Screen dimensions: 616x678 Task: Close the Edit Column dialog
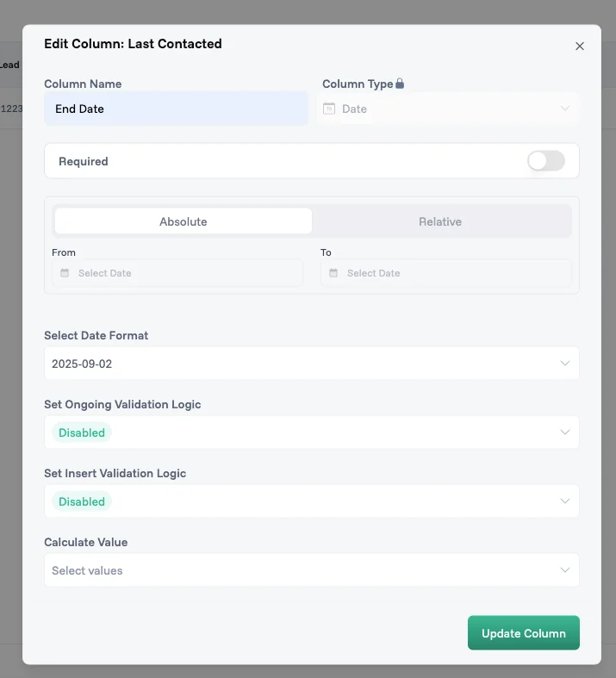click(580, 47)
